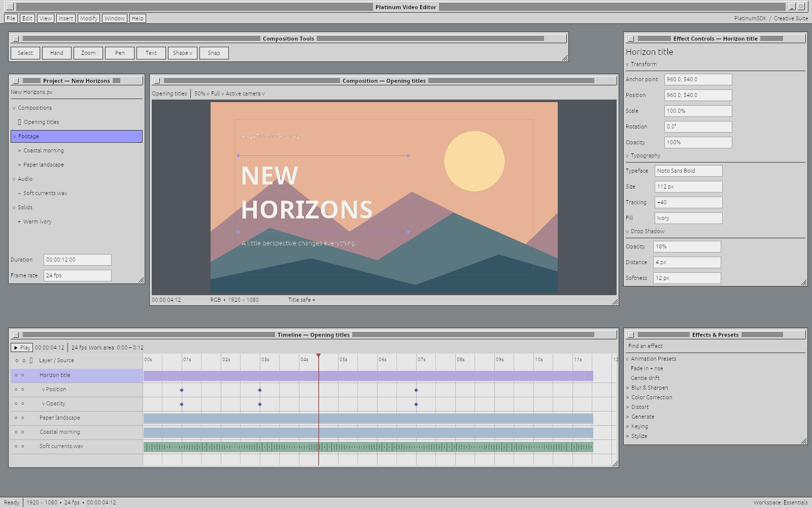The width and height of the screenshot is (812, 508).
Task: Click the last Opacity keyframe diamond
Action: [x=416, y=404]
